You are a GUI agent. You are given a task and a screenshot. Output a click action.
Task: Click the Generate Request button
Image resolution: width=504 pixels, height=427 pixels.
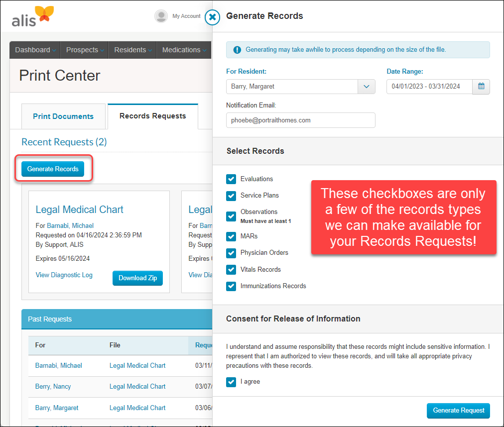pyautogui.click(x=458, y=410)
